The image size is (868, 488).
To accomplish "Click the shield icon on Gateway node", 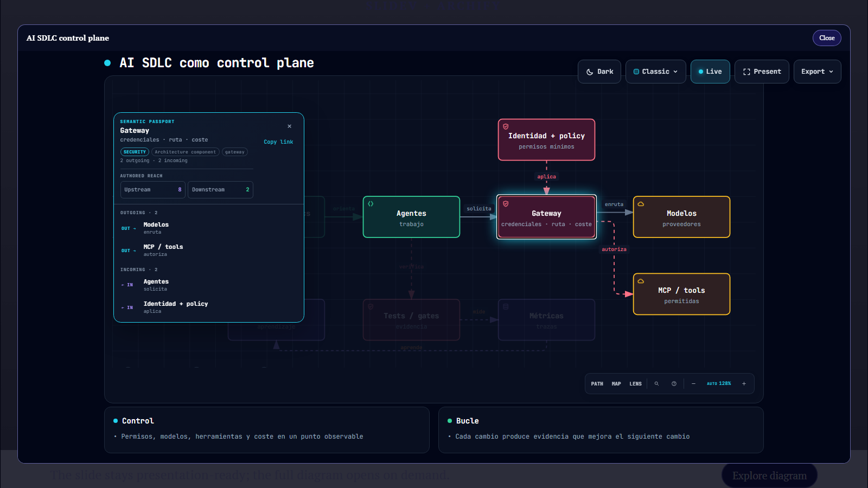I will (506, 204).
